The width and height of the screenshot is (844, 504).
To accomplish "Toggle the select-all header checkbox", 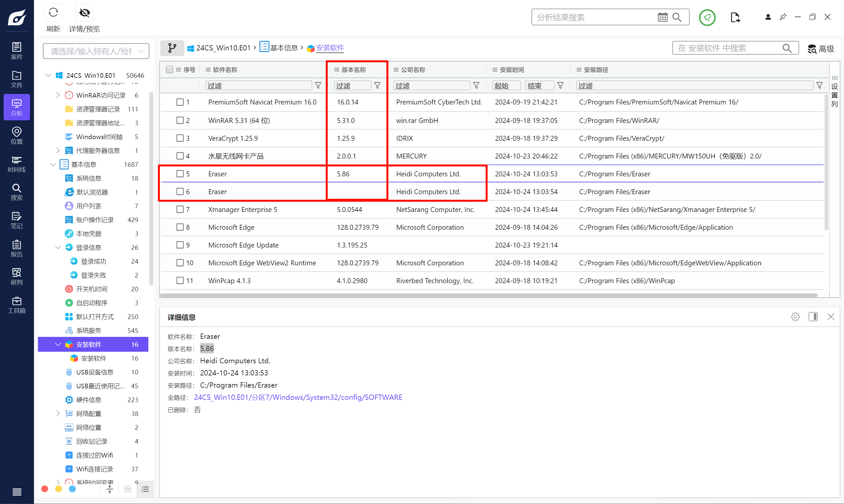I will [x=169, y=69].
